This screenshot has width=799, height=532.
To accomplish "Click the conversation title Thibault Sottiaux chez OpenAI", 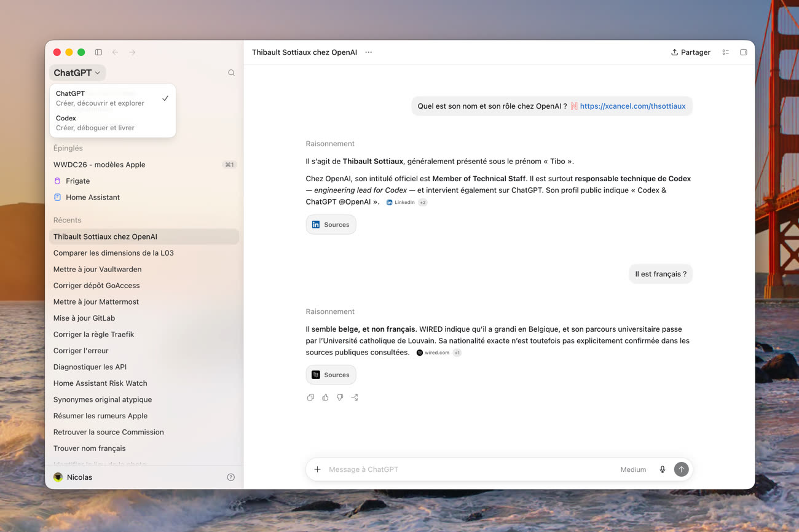I will pos(304,52).
